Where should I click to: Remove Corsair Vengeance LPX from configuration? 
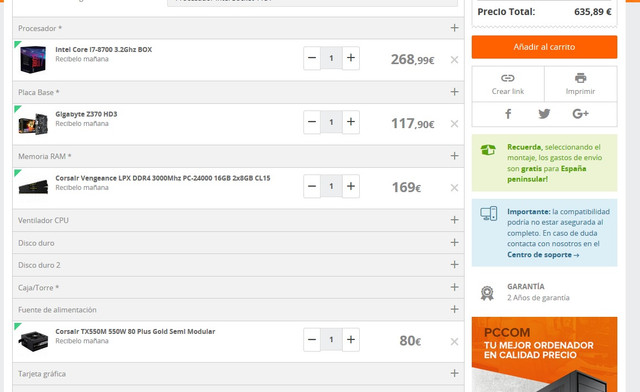(454, 188)
